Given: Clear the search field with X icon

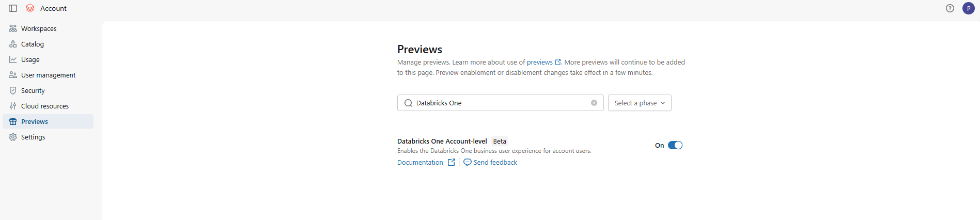Looking at the screenshot, I should (594, 103).
